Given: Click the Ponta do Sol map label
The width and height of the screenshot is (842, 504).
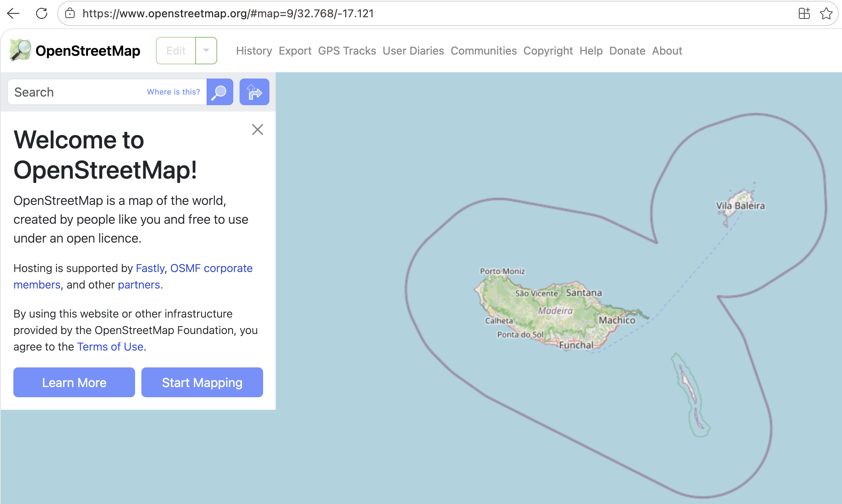Looking at the screenshot, I should tap(520, 334).
